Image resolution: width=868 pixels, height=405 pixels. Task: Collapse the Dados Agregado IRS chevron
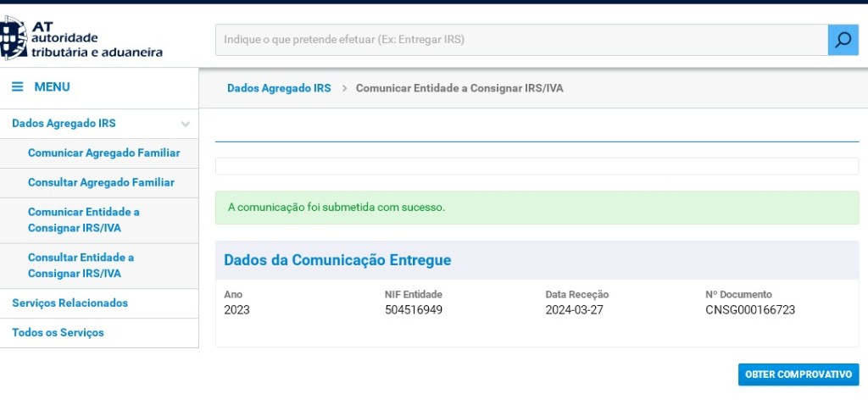click(186, 124)
